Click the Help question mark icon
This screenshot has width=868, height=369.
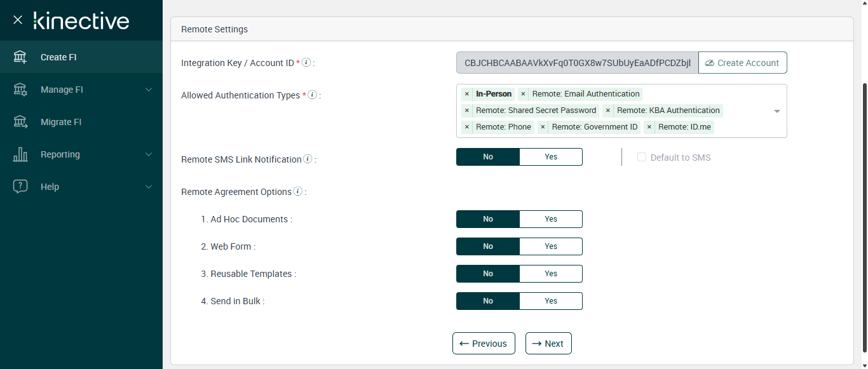click(x=20, y=187)
